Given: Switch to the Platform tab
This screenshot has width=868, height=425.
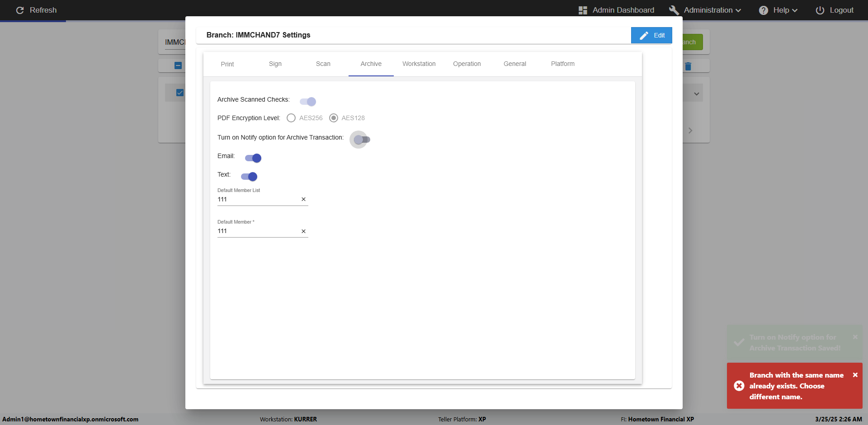Looking at the screenshot, I should [x=563, y=64].
